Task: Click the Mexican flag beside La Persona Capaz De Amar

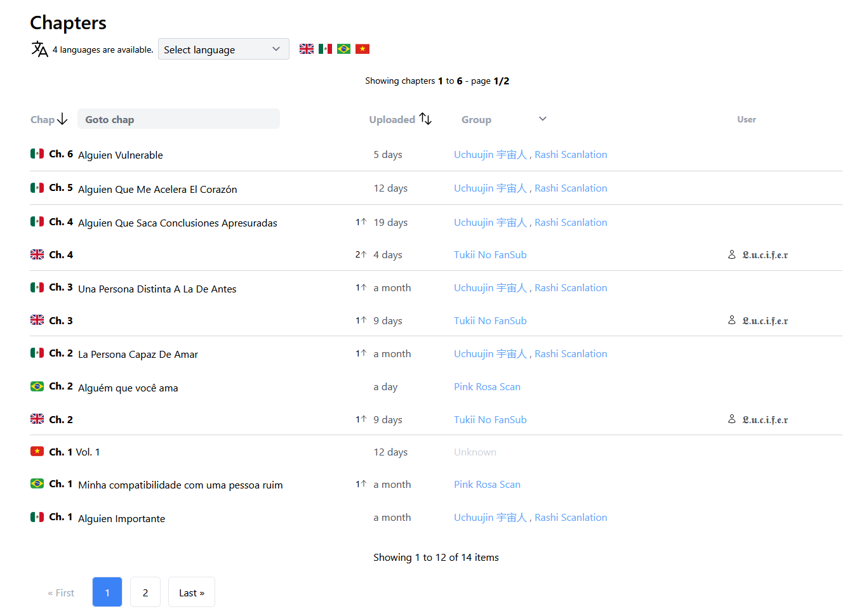Action: pos(37,353)
